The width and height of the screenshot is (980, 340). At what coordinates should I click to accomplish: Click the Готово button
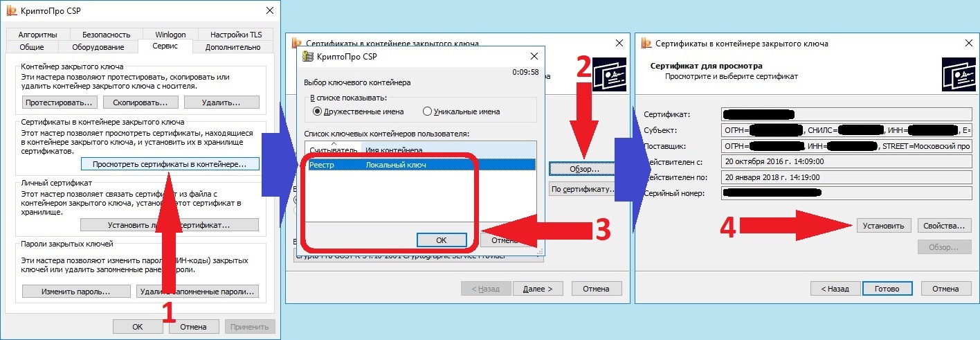click(887, 289)
